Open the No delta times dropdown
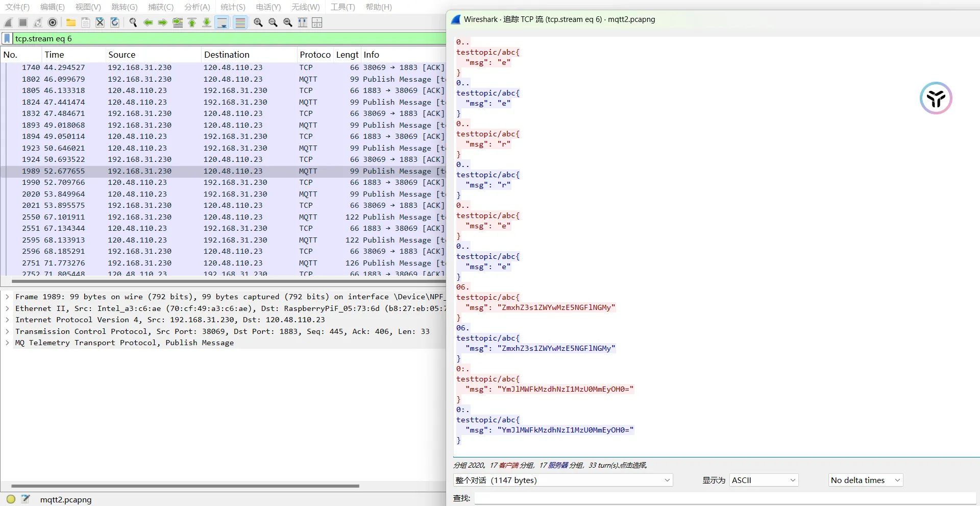Viewport: 980px width, 506px height. click(865, 480)
